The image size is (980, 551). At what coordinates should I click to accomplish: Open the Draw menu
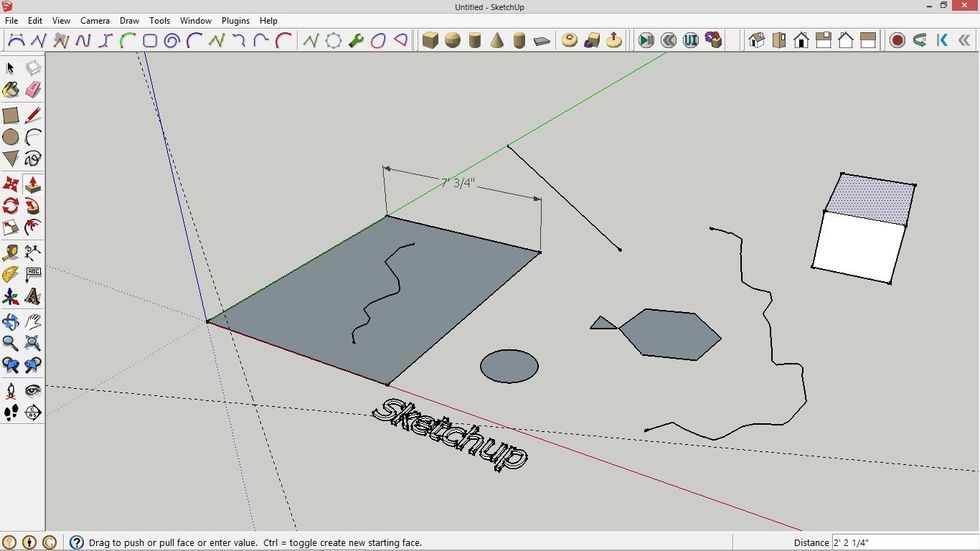[129, 21]
